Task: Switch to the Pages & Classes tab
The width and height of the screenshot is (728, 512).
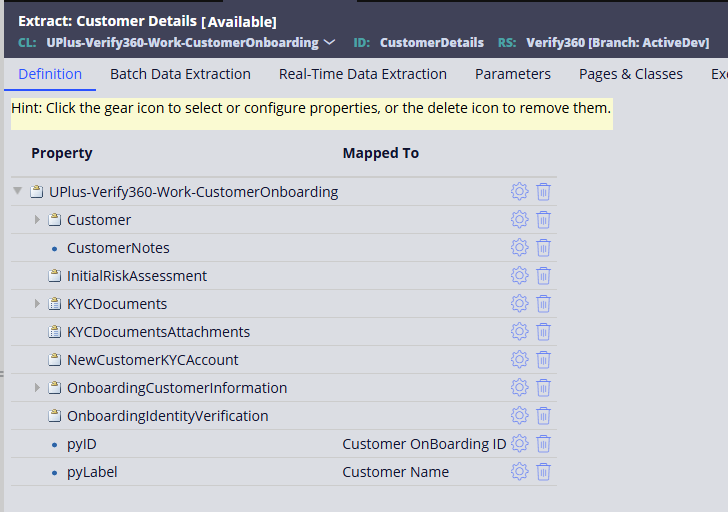Action: [x=630, y=74]
